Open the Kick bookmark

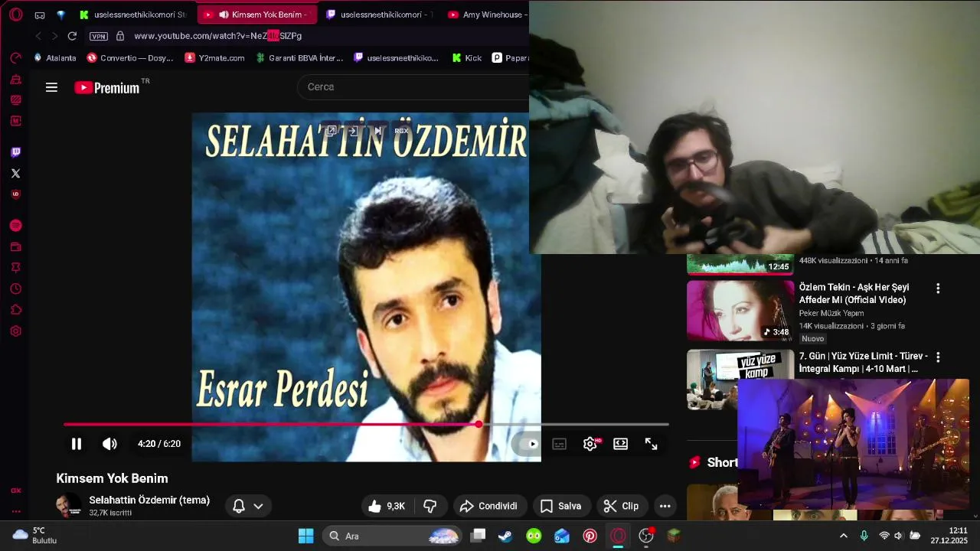coord(467,58)
